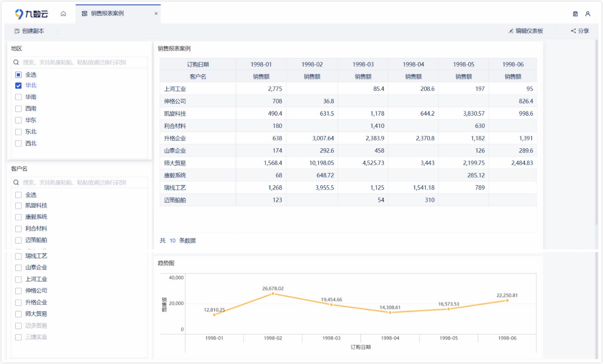Screen dimensions: 603x364
Task: Click the 共 10 条数据 record count
Action: [178, 240]
